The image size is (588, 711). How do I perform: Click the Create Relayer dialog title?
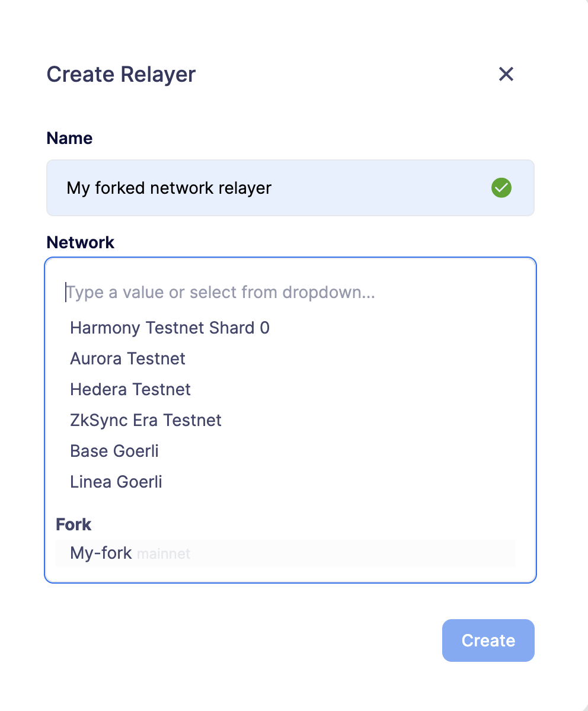tap(120, 74)
